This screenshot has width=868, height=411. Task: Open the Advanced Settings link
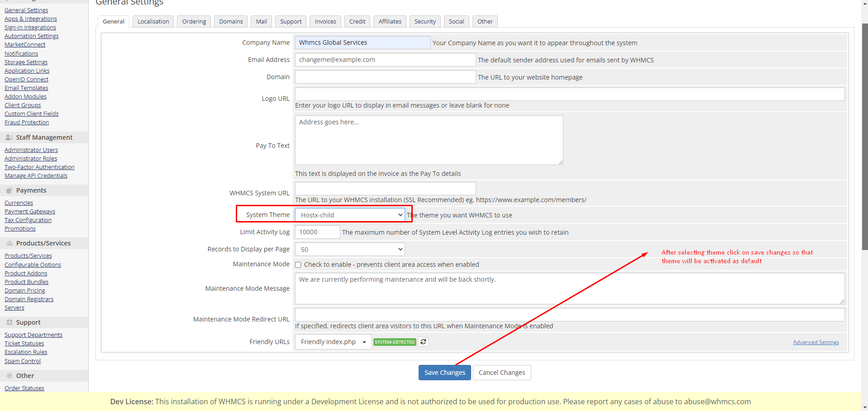coord(816,342)
